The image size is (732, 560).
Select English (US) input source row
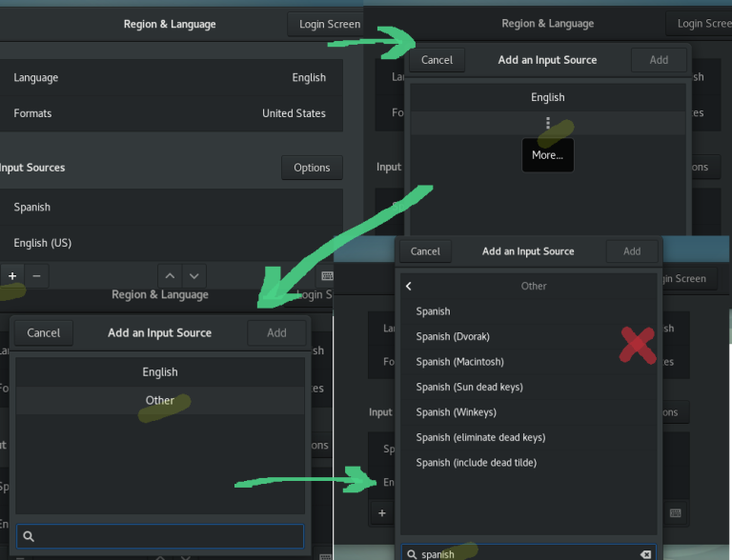(x=170, y=243)
